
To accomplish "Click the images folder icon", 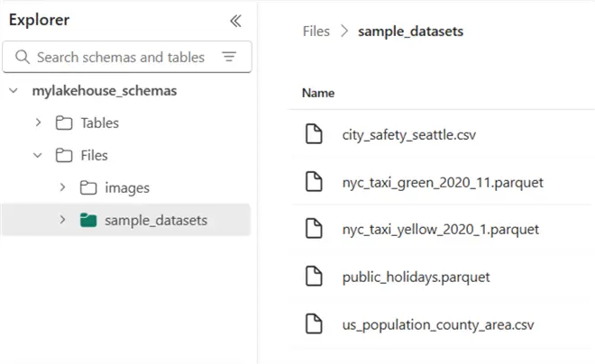I will (x=87, y=187).
